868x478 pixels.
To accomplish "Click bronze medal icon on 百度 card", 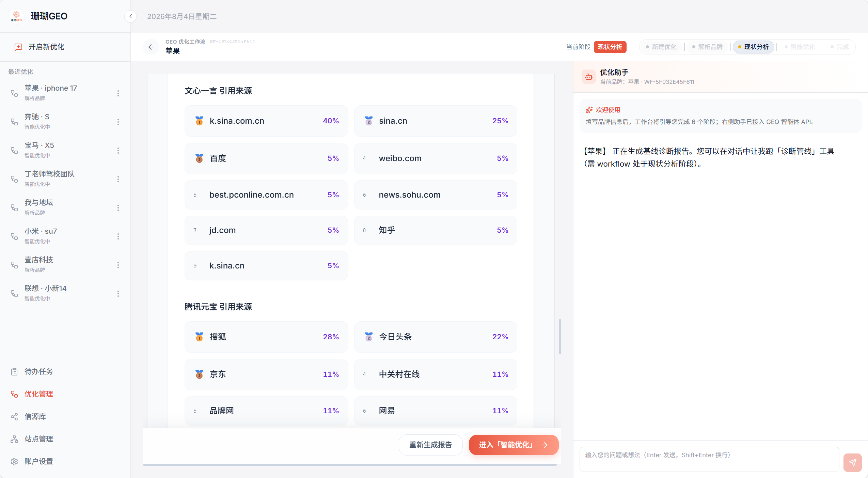I will (x=199, y=158).
